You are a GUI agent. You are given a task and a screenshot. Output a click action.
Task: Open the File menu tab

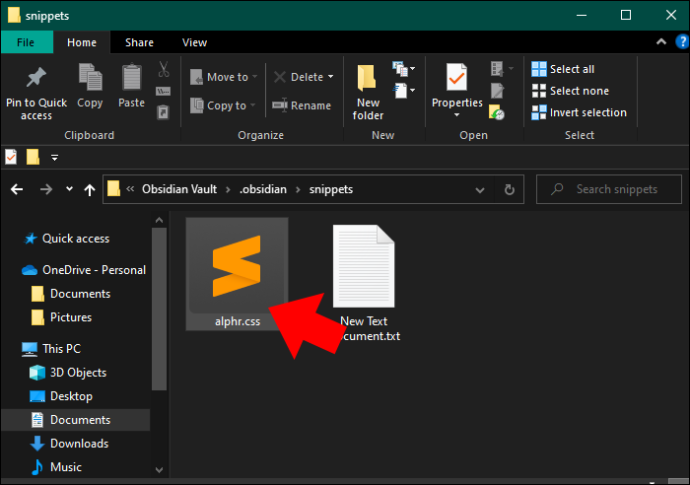tap(26, 42)
